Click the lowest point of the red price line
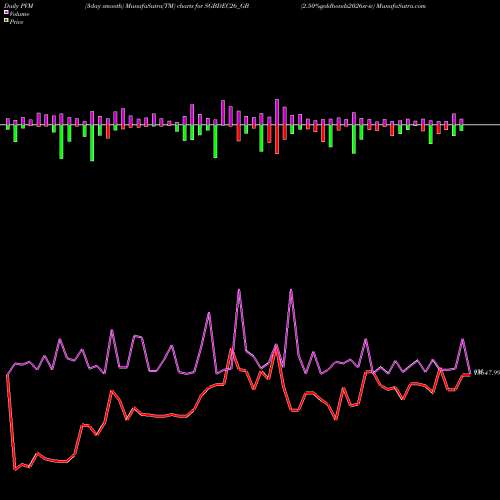The width and height of the screenshot is (500, 500). pyautogui.click(x=15, y=469)
